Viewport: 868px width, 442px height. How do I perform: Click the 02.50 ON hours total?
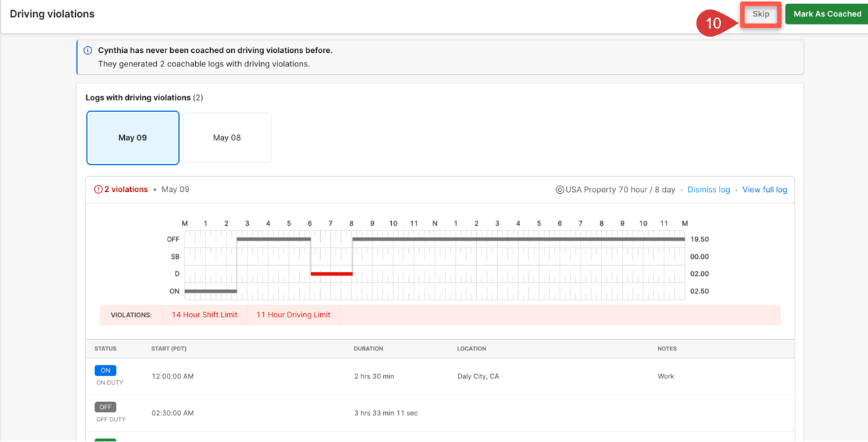699,292
